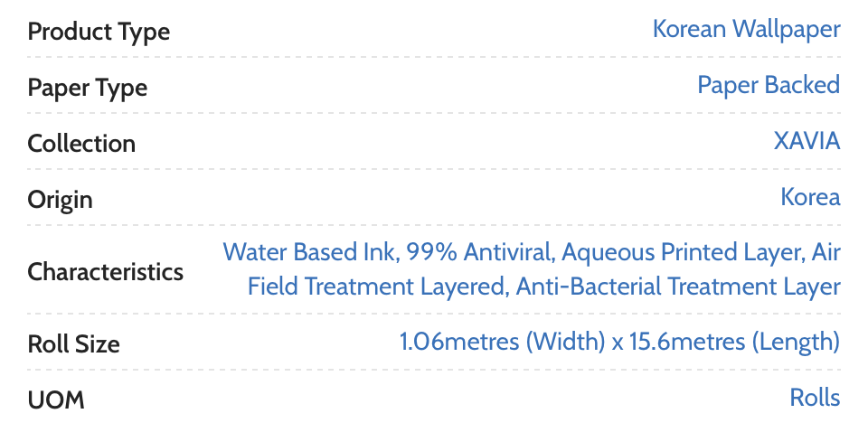This screenshot has width=868, height=423.
Task: Click the 1.06metres (Width) value
Action: (x=501, y=343)
